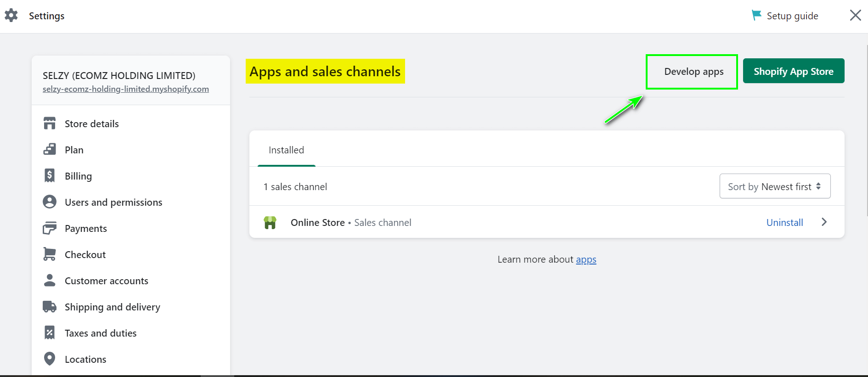Open selzy-ecomz-holding-limited.myshopify.com link
Image resolution: width=868 pixels, height=377 pixels.
[x=126, y=89]
